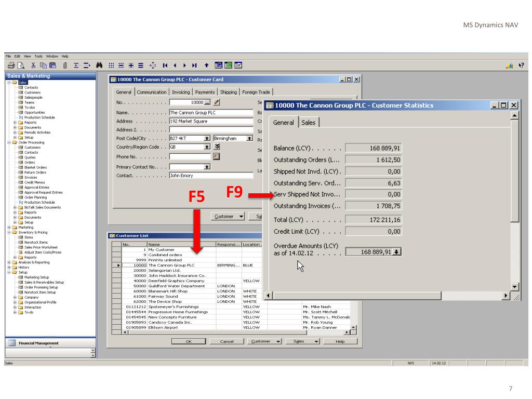Jump to the first record
Viewport: 532px width, 399px height.
(165, 65)
